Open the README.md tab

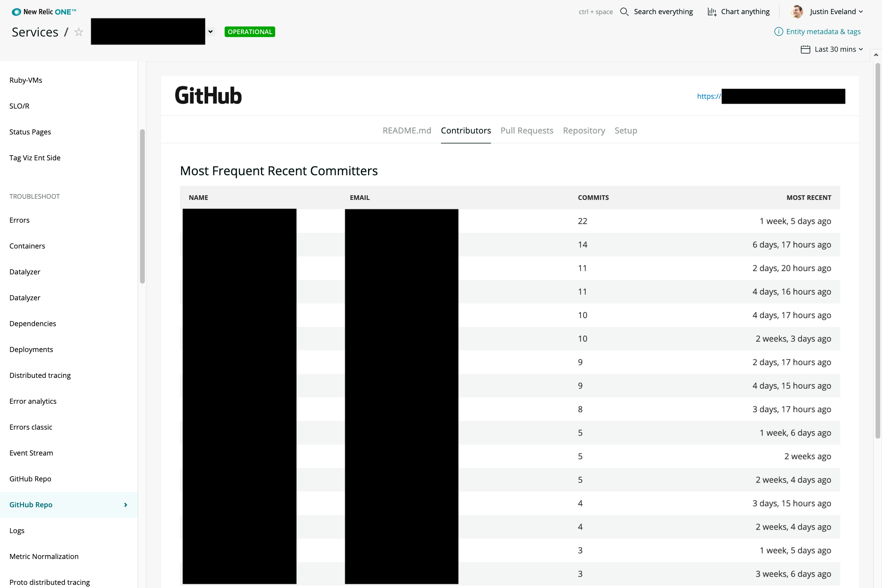(407, 130)
